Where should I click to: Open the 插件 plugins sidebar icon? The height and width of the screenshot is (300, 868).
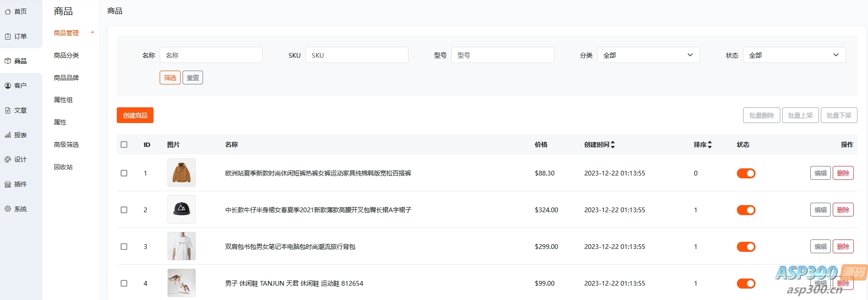pos(8,184)
